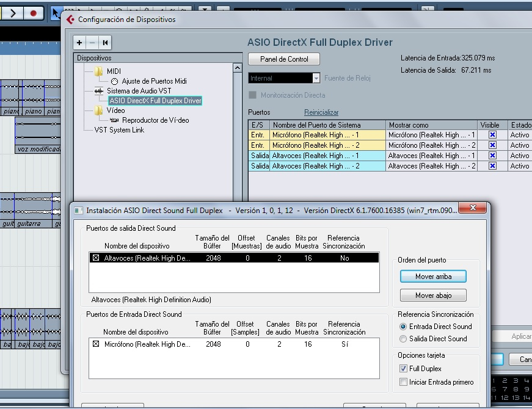Select the arrow Object Selection tool
This screenshot has height=409, width=532.
point(55,12)
